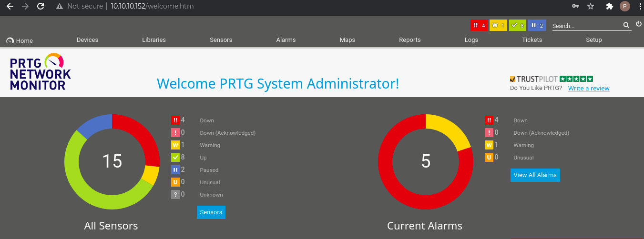Screen dimensions: 644x239
Task: Click the logout power icon
Action: click(639, 24)
